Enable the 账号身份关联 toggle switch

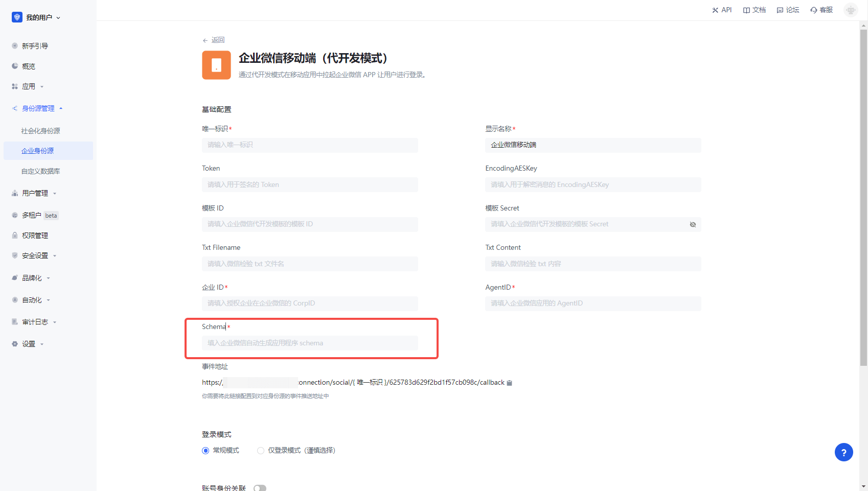point(260,488)
